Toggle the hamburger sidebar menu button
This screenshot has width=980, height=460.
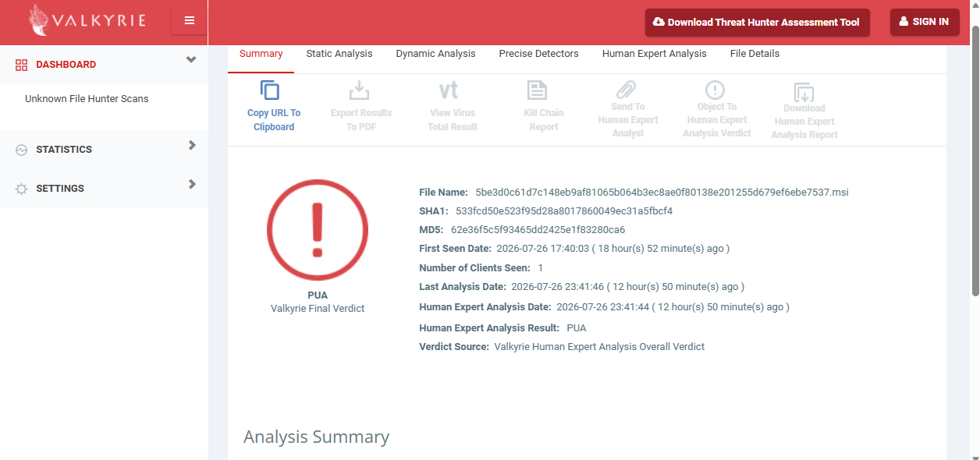click(190, 21)
